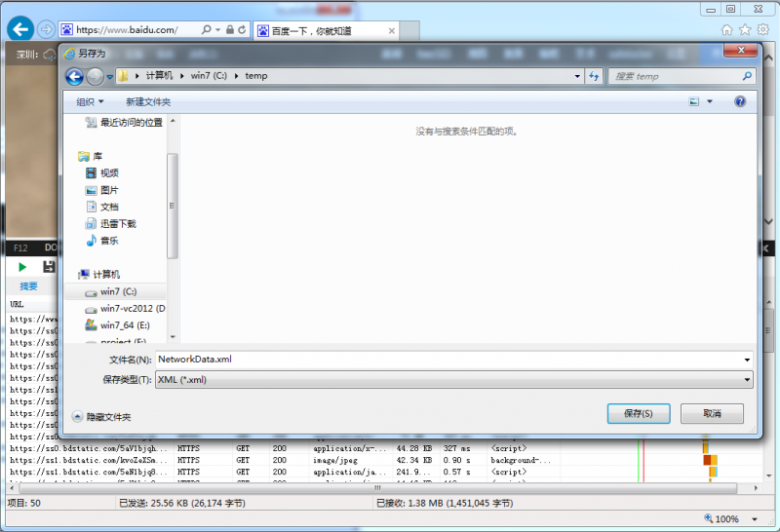Image resolution: width=780 pixels, height=532 pixels.
Task: Expand the arrow after win7 (C:) breadcrumb
Action: (x=236, y=76)
